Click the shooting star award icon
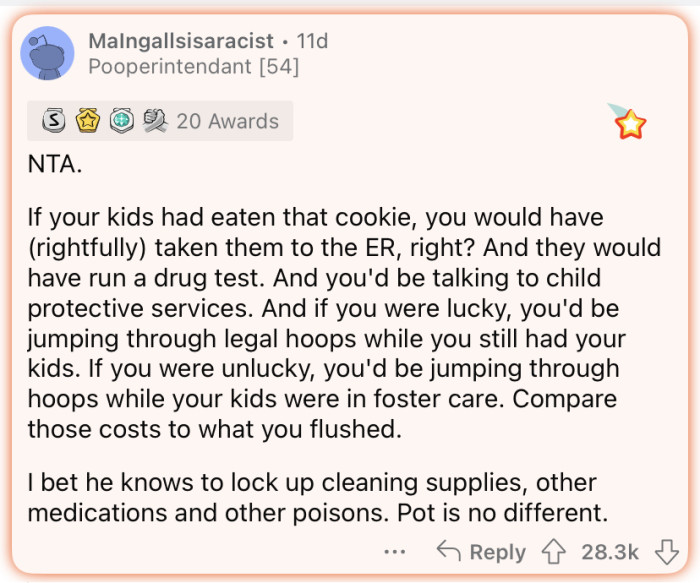This screenshot has width=700, height=583. click(x=628, y=121)
